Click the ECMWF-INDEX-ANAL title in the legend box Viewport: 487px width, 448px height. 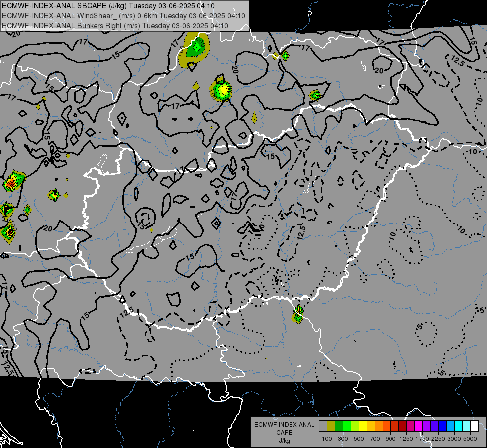click(284, 425)
